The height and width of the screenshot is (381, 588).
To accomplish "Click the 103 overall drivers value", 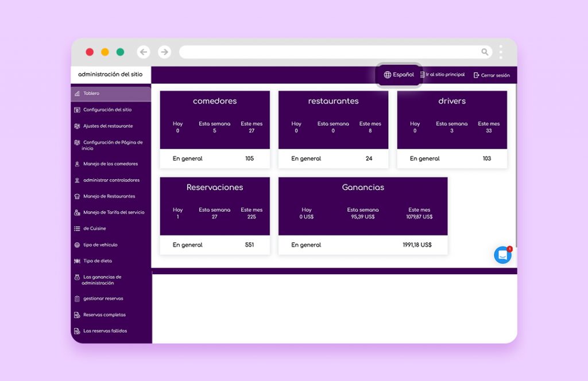I will coord(487,158).
